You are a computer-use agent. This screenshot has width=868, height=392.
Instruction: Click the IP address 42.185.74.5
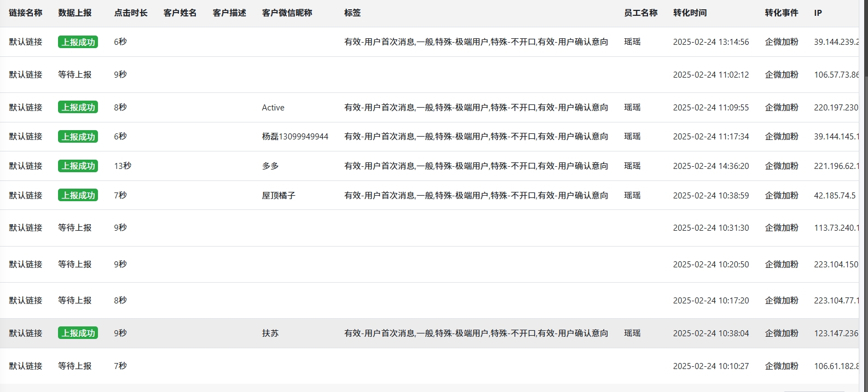(835, 195)
